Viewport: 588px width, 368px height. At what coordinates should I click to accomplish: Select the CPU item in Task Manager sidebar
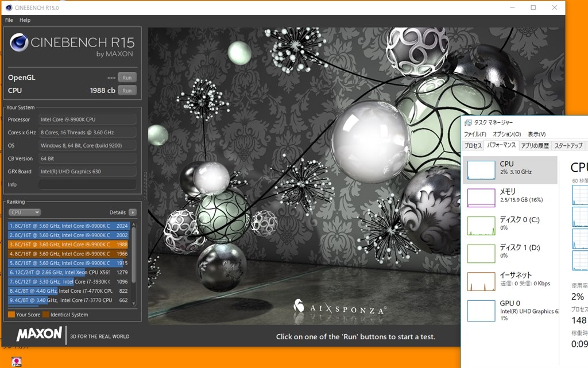(x=510, y=170)
